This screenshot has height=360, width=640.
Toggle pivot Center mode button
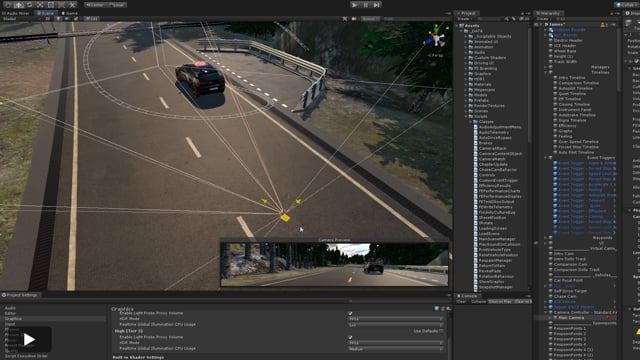[x=95, y=5]
